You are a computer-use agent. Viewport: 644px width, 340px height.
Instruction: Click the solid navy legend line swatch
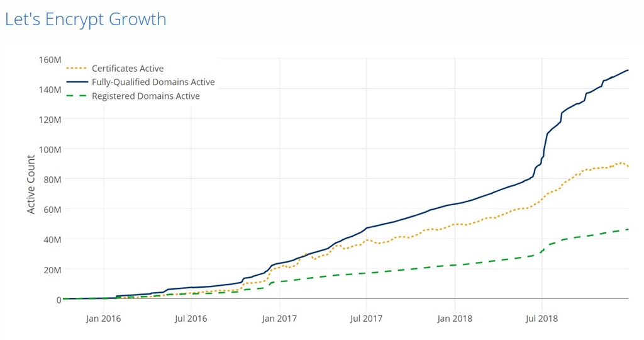coord(77,82)
